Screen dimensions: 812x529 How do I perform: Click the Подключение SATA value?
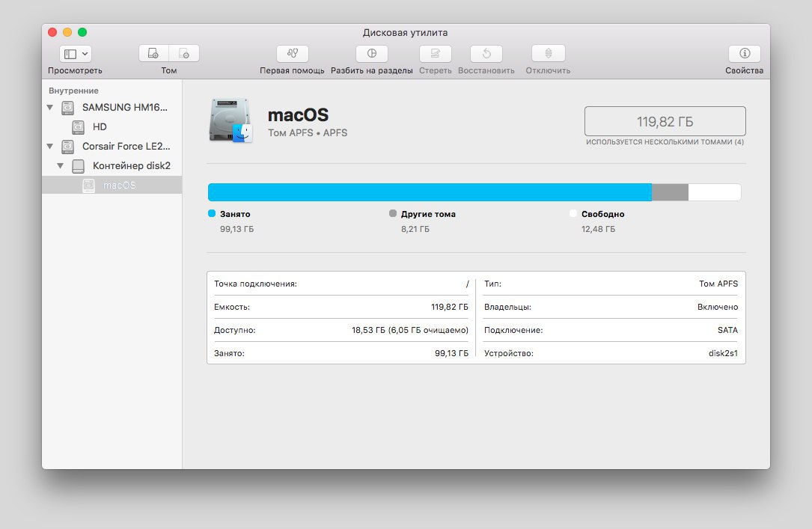[727, 330]
